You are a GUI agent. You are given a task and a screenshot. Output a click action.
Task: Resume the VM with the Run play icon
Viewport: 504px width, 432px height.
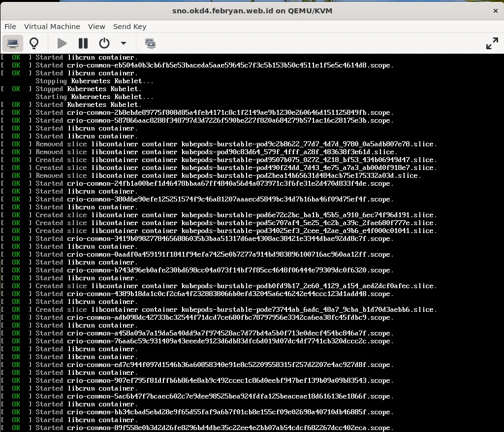(61, 43)
